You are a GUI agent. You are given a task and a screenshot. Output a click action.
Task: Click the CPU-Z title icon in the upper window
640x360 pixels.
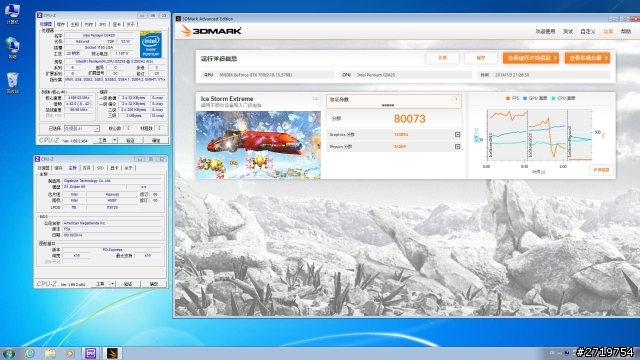(x=40, y=15)
